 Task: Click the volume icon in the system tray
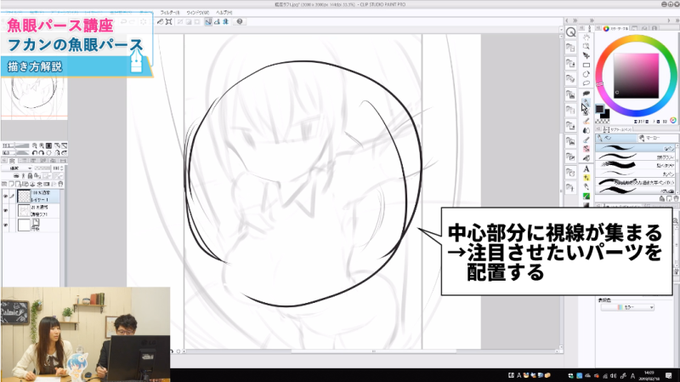click(614, 376)
